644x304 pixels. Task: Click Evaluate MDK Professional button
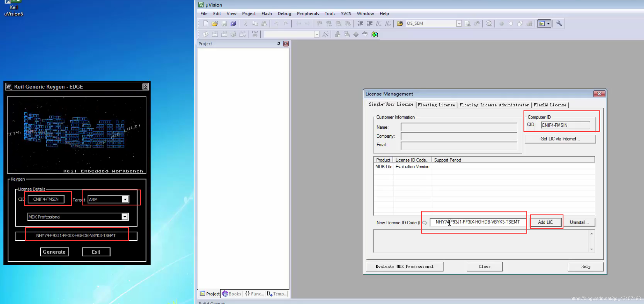coord(405,267)
